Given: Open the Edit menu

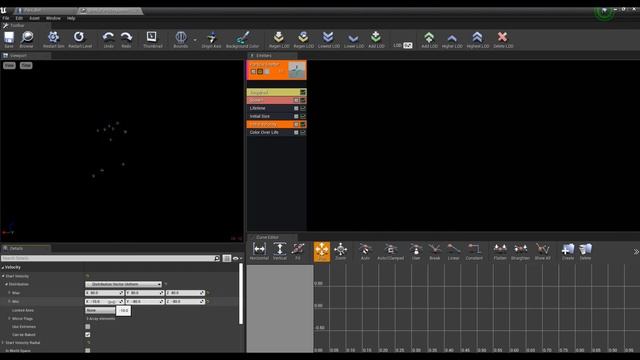Looking at the screenshot, I should click(19, 18).
